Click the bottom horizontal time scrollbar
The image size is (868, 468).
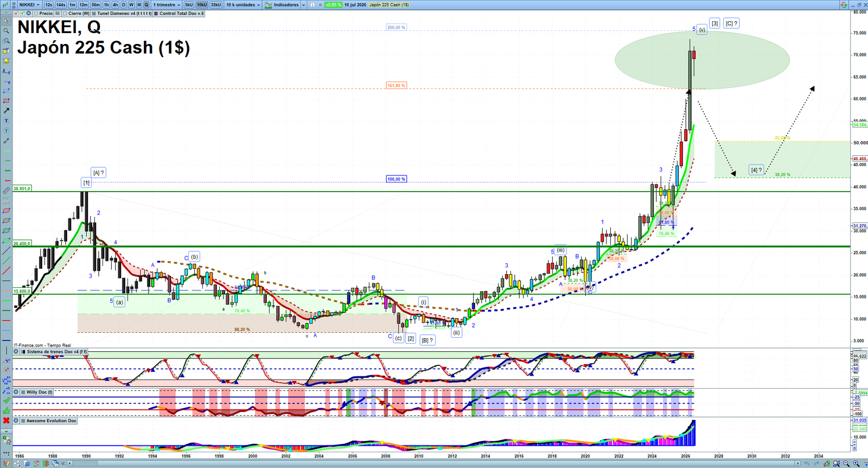pos(435,464)
